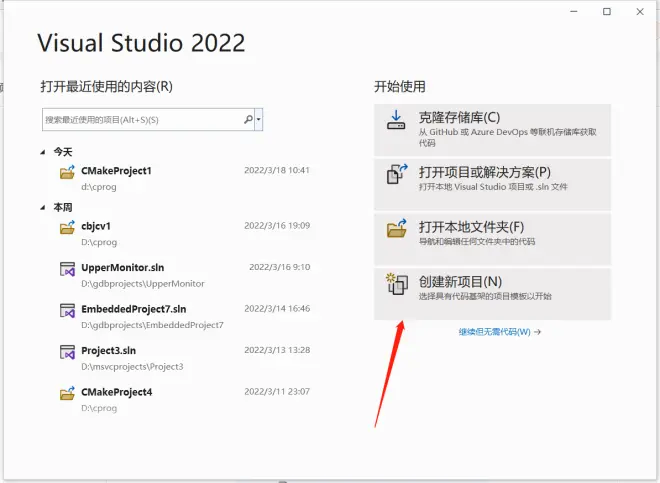The image size is (660, 483).
Task: Click the cbjcv1 folder icon
Action: click(x=67, y=227)
